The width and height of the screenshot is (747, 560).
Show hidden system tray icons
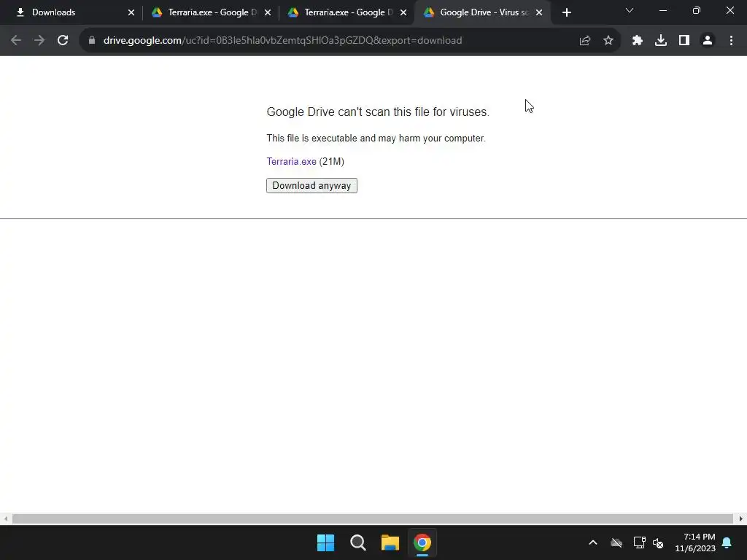593,542
